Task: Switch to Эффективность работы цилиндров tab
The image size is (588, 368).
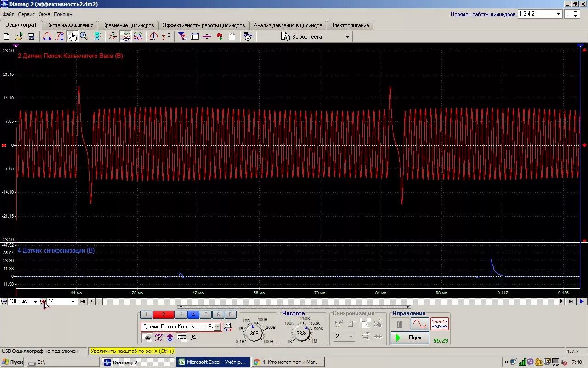Action: coord(204,25)
